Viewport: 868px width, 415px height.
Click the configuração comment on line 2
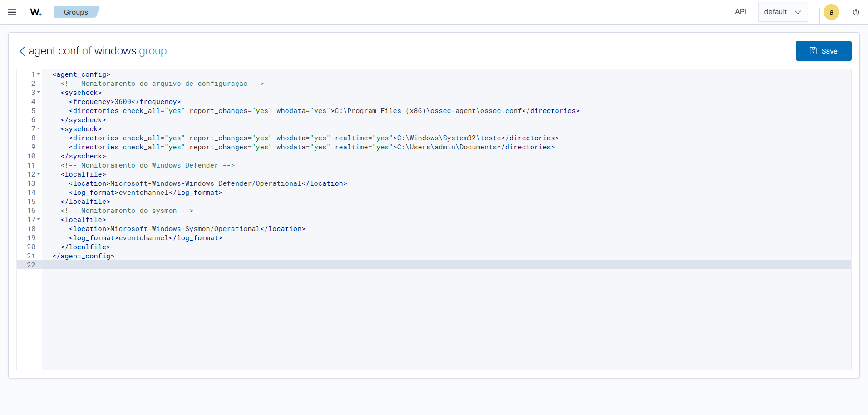162,84
